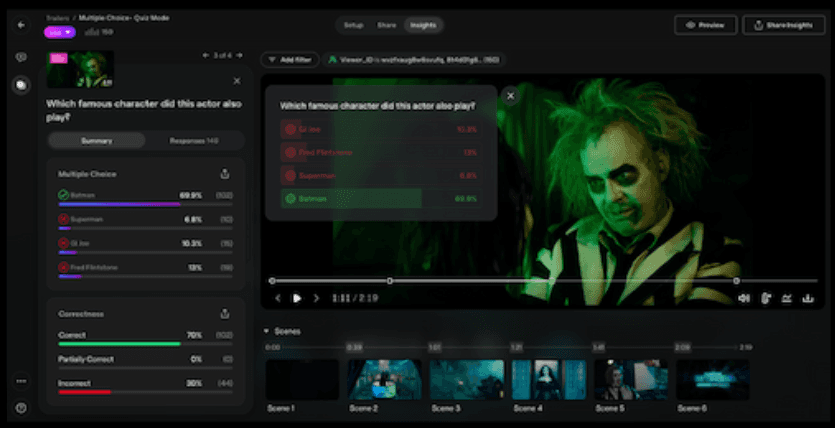The image size is (835, 428).
Task: Jump to the 1:45 scene time marker
Action: coord(598,347)
